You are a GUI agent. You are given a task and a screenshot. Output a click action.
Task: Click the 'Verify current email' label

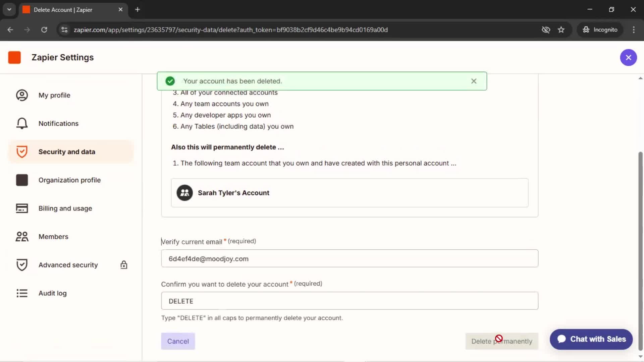[x=192, y=242]
